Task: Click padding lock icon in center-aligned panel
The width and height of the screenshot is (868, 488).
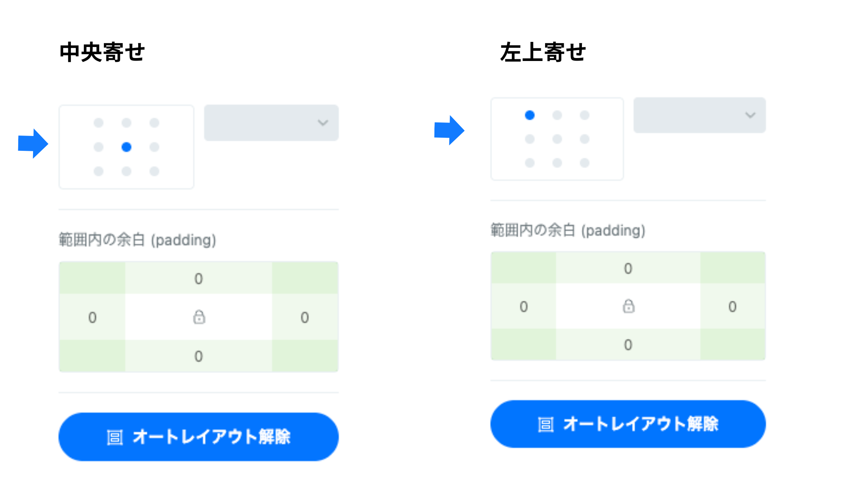Action: [x=199, y=317]
